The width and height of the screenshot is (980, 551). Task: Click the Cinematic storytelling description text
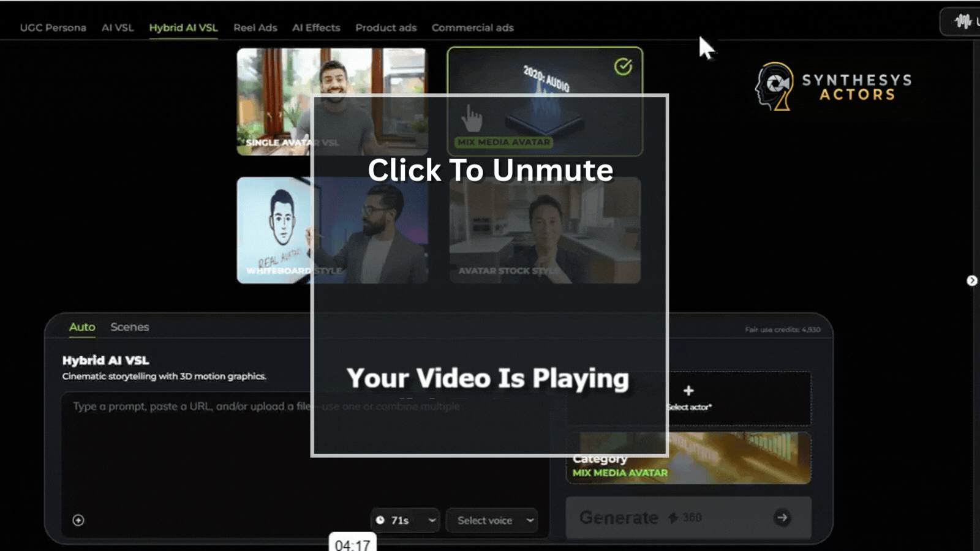(x=164, y=377)
